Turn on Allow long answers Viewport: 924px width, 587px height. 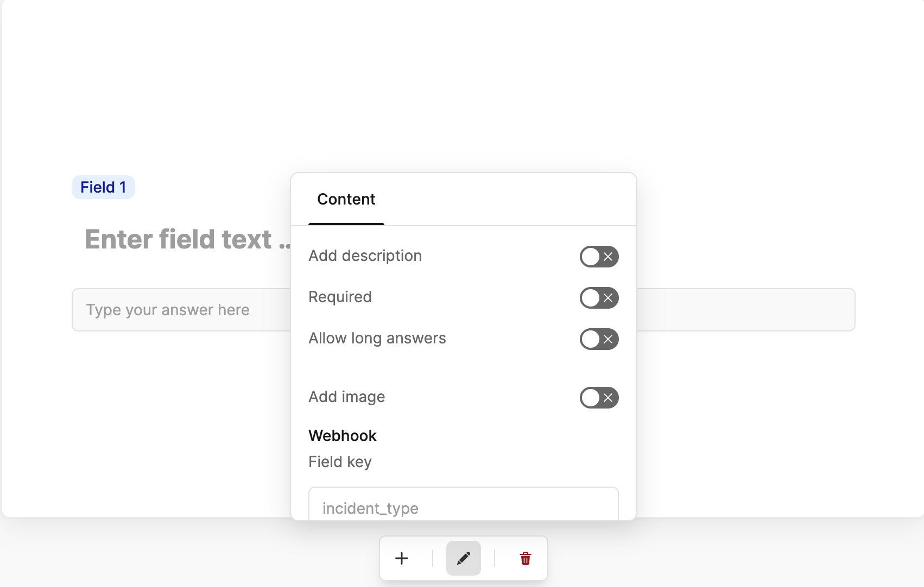pyautogui.click(x=599, y=339)
